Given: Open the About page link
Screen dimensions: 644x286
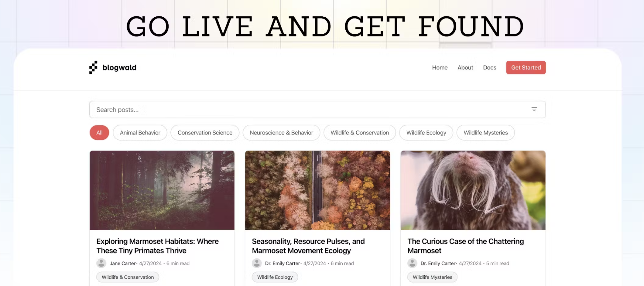Looking at the screenshot, I should 465,67.
